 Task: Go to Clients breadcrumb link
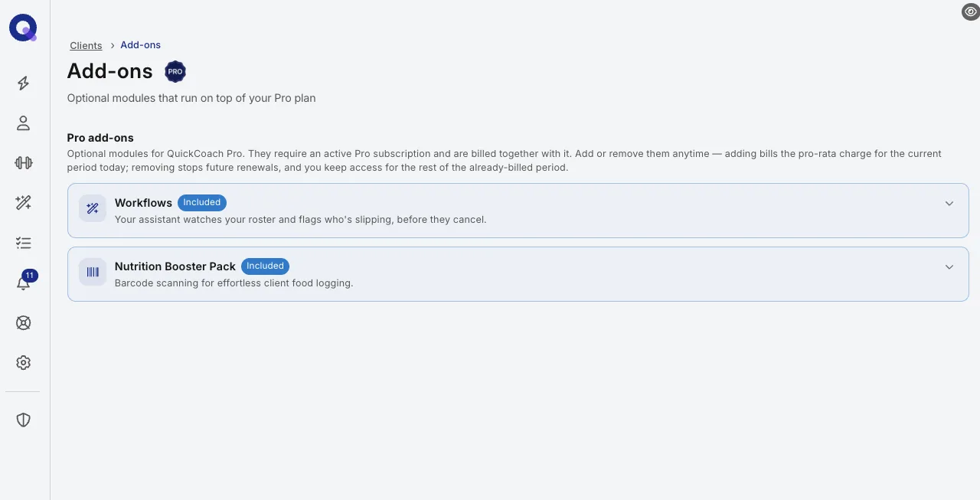click(86, 45)
